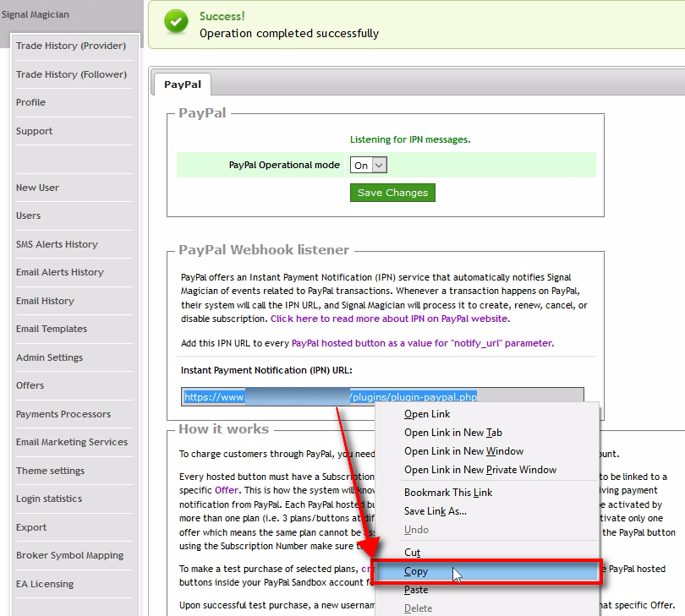This screenshot has width=685, height=616.
Task: Choose Save Link As from context menu
Action: coord(435,511)
